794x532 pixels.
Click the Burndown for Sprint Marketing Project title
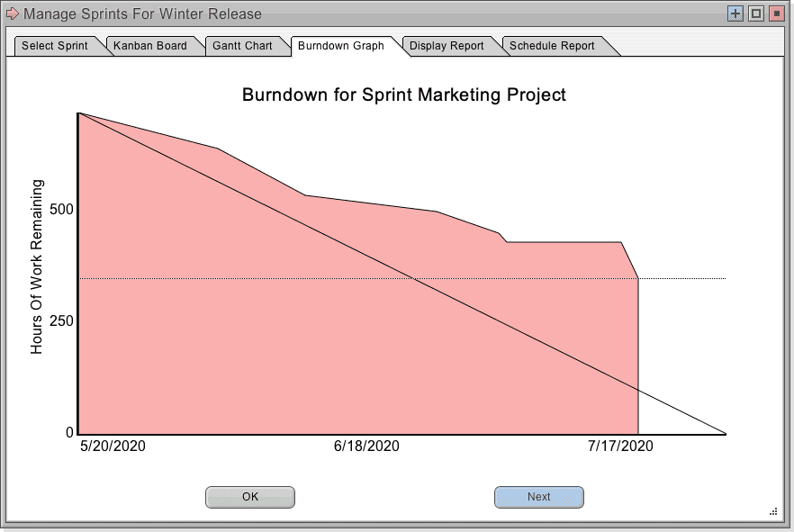(403, 95)
